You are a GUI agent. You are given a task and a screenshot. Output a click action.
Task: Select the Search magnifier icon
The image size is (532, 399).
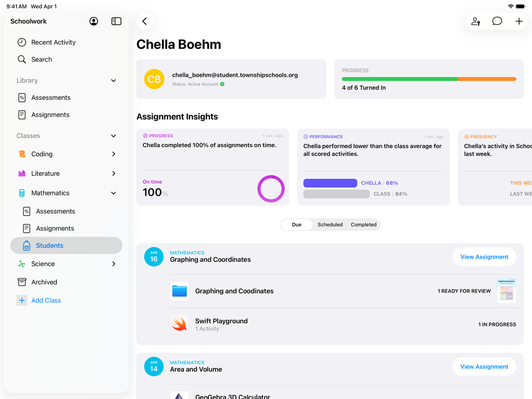(x=22, y=59)
